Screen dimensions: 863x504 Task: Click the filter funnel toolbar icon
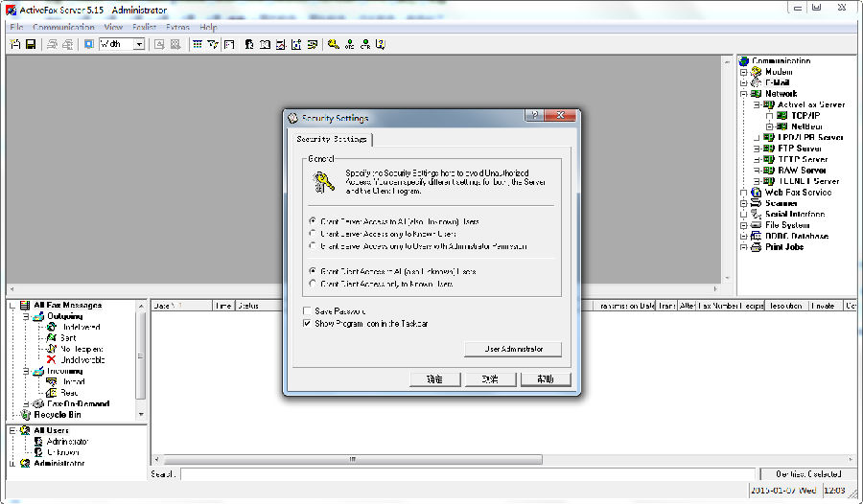pos(213,45)
